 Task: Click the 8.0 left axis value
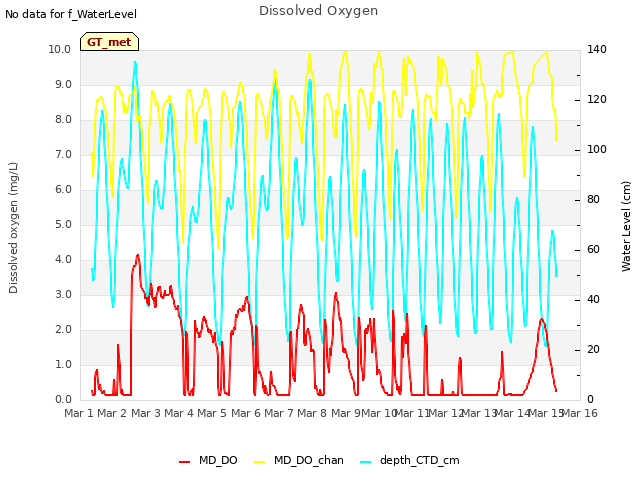tap(63, 120)
